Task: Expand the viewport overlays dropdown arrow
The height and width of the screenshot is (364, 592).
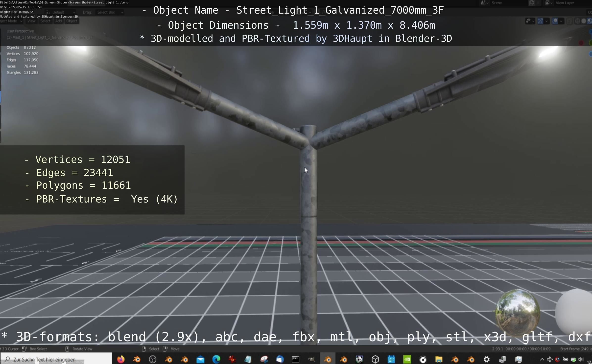Action: [561, 21]
